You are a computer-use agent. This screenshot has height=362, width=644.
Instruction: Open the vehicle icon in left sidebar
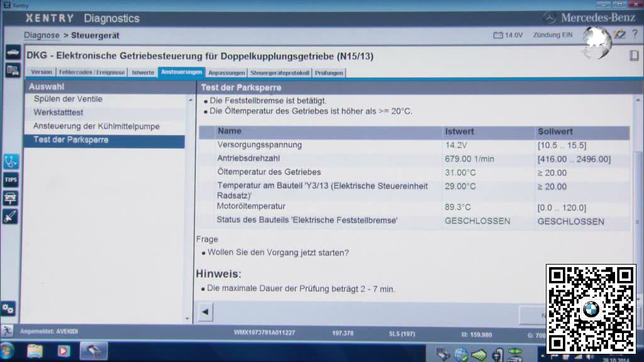coord(13,53)
